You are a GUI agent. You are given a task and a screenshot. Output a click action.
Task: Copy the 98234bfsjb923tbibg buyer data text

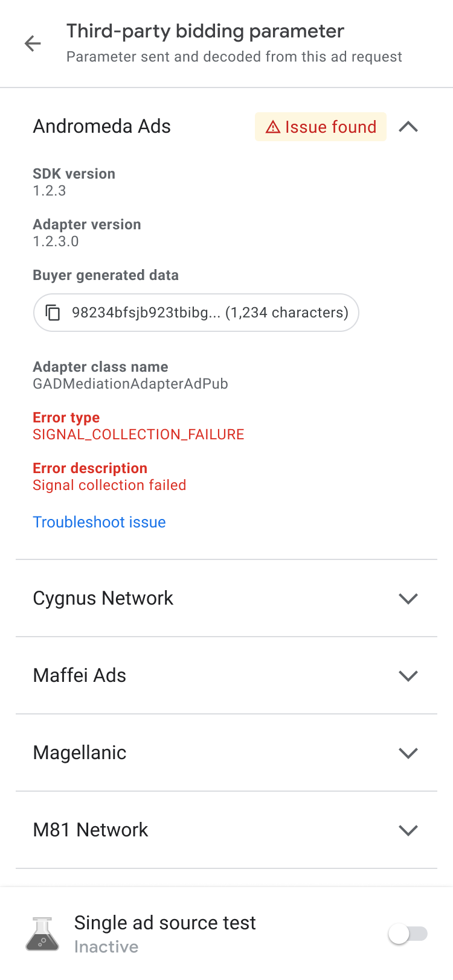pos(210,313)
